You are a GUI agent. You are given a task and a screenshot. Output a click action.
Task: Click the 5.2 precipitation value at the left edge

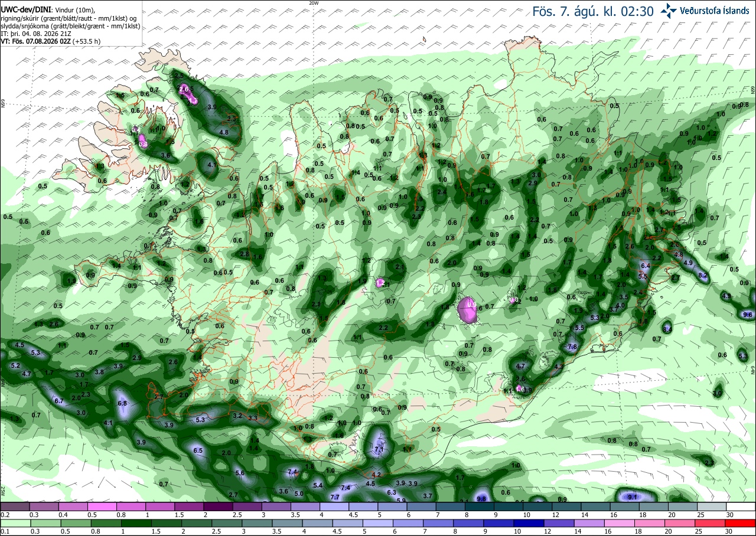(15, 366)
